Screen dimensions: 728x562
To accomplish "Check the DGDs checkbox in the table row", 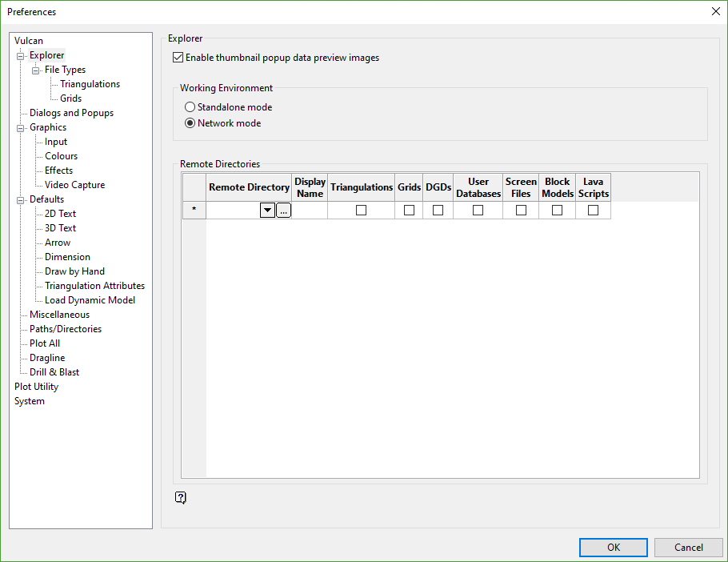I will (x=438, y=211).
